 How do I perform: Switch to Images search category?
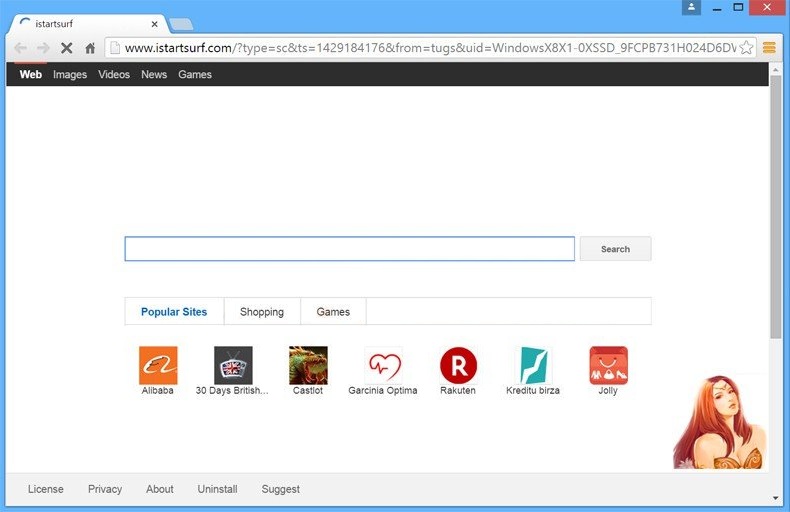70,75
